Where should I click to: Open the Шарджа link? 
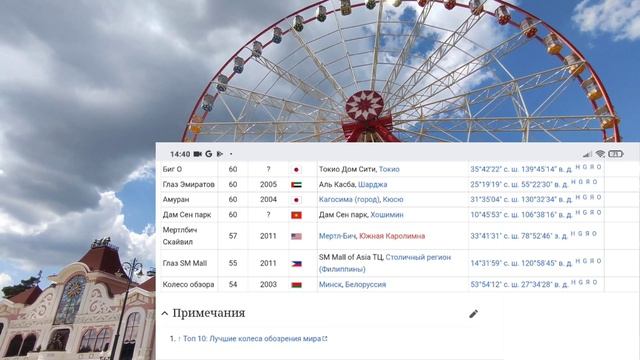click(372, 184)
